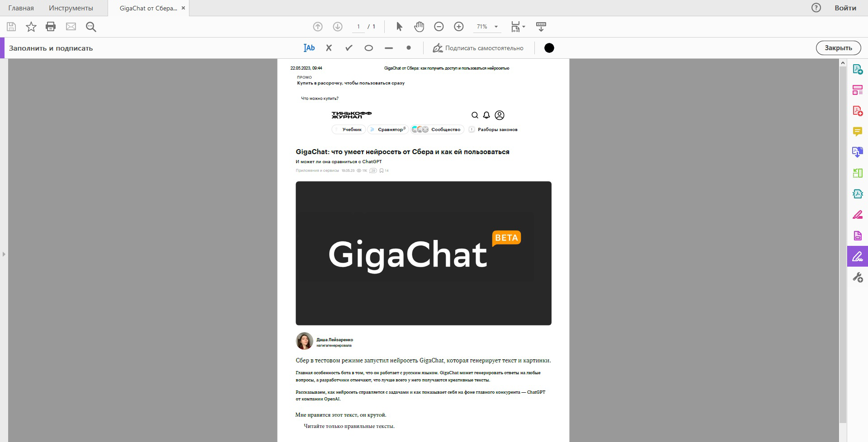The image size is (868, 442).
Task: Open Organize pages tool in sidebar
Action: (x=858, y=90)
